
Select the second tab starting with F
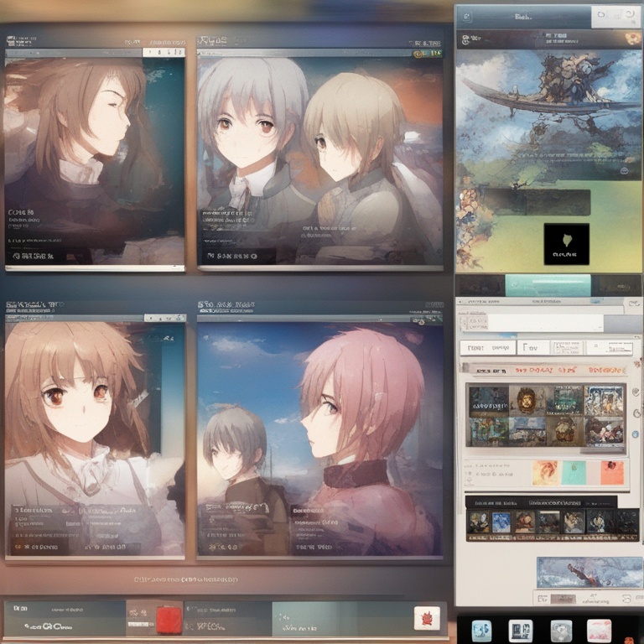533,348
